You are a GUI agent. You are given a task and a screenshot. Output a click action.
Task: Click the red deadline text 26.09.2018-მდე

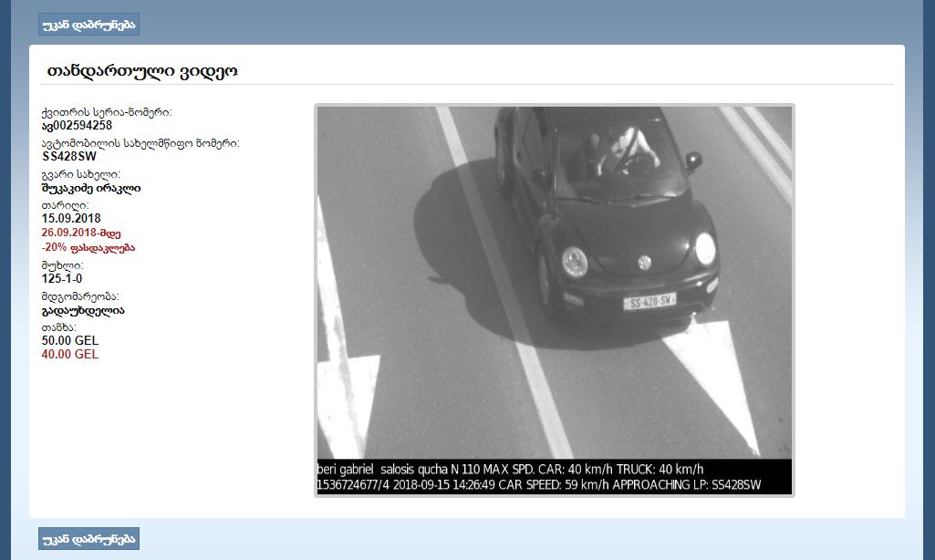tap(81, 233)
